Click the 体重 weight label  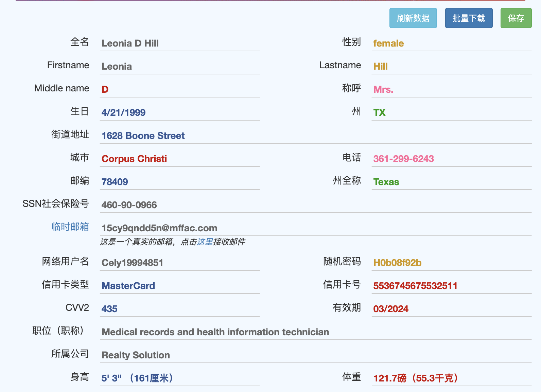pyautogui.click(x=351, y=377)
